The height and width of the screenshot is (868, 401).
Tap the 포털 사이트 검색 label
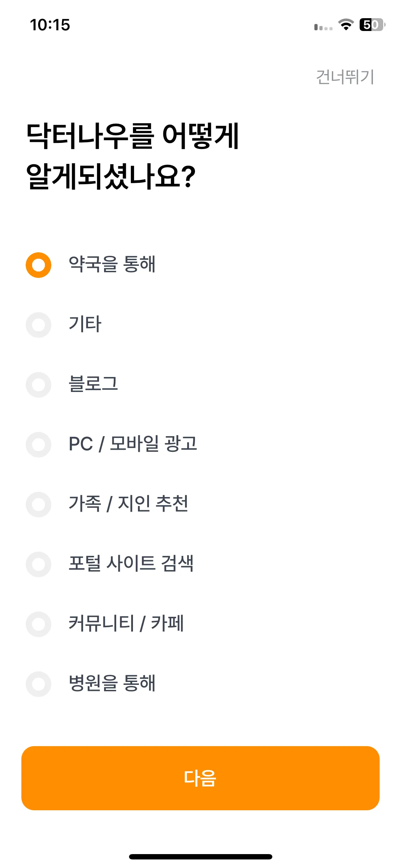131,564
